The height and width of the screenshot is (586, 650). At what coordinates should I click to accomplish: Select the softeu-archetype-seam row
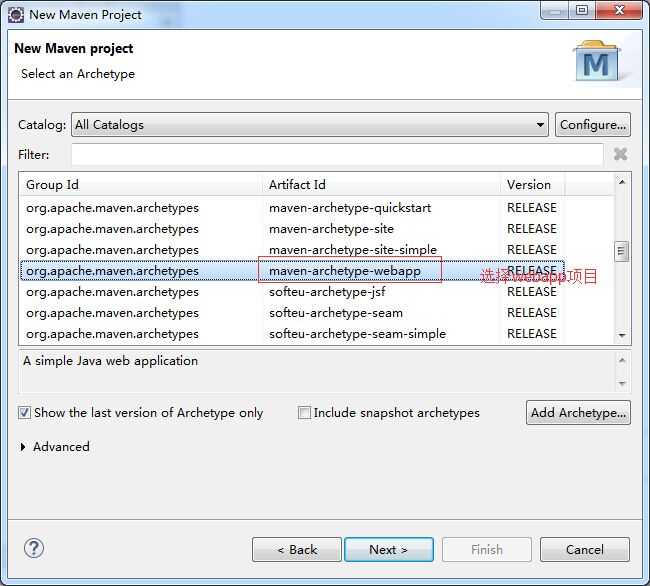pos(292,313)
